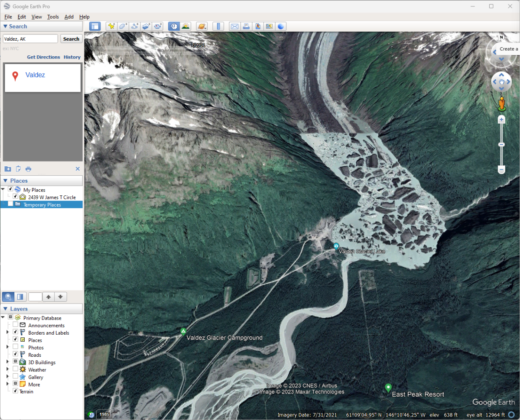Collapse the Layers panel header
This screenshot has height=420, width=520.
(x=41, y=309)
